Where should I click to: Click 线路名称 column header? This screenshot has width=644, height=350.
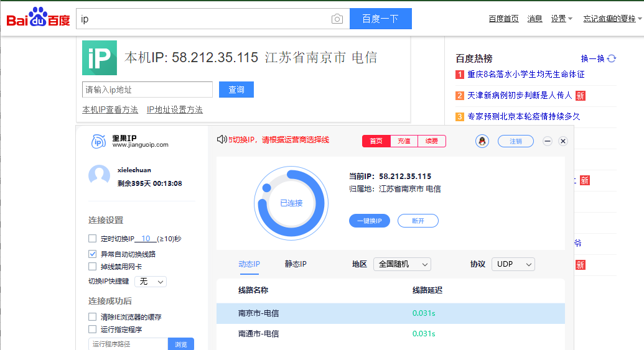pyautogui.click(x=253, y=290)
